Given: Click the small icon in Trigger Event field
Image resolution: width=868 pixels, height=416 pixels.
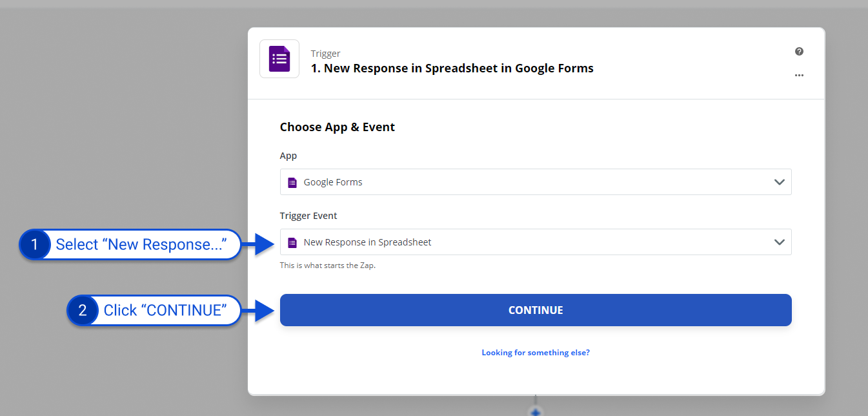Looking at the screenshot, I should (292, 243).
